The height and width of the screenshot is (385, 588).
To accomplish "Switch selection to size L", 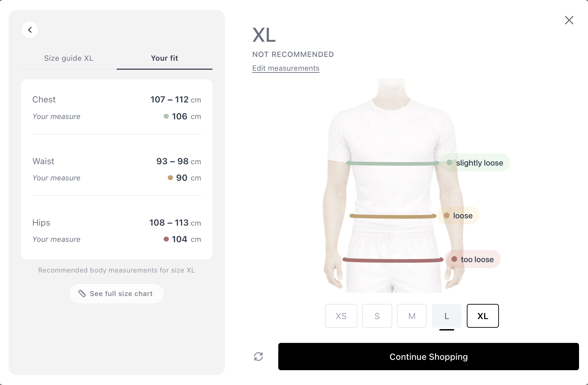I will coord(446,316).
